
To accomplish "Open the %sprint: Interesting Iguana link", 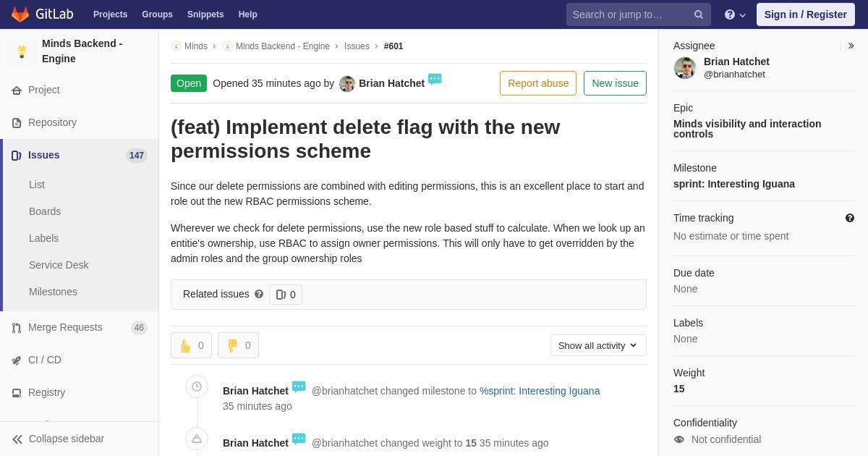I will tap(540, 391).
